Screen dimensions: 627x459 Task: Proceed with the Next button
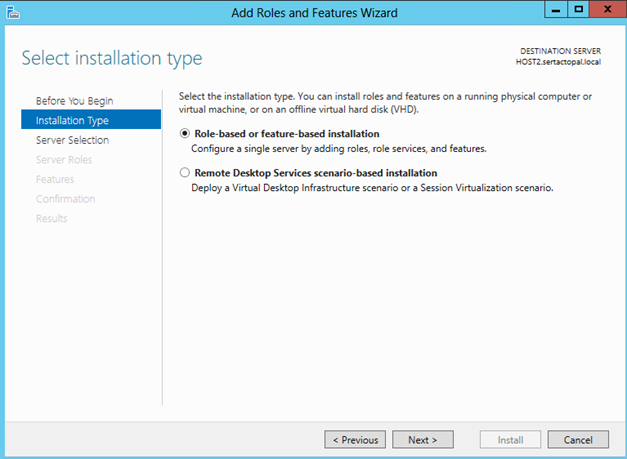coord(423,439)
